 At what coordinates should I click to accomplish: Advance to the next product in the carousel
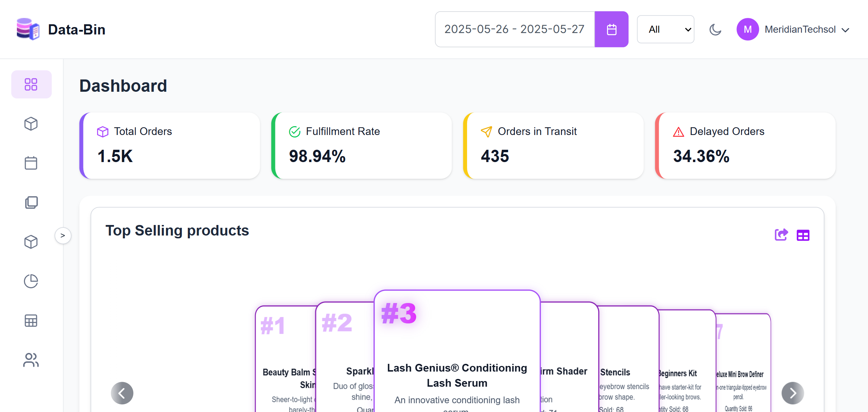[792, 393]
